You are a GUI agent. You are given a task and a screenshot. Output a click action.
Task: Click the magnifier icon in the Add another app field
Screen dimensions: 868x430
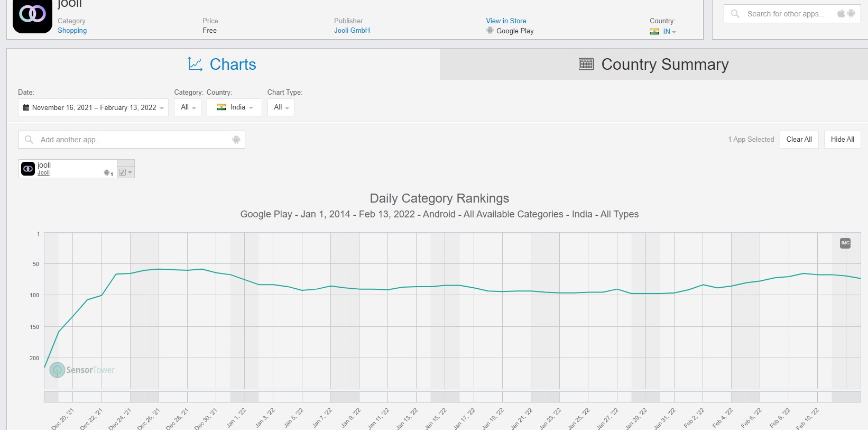point(29,140)
